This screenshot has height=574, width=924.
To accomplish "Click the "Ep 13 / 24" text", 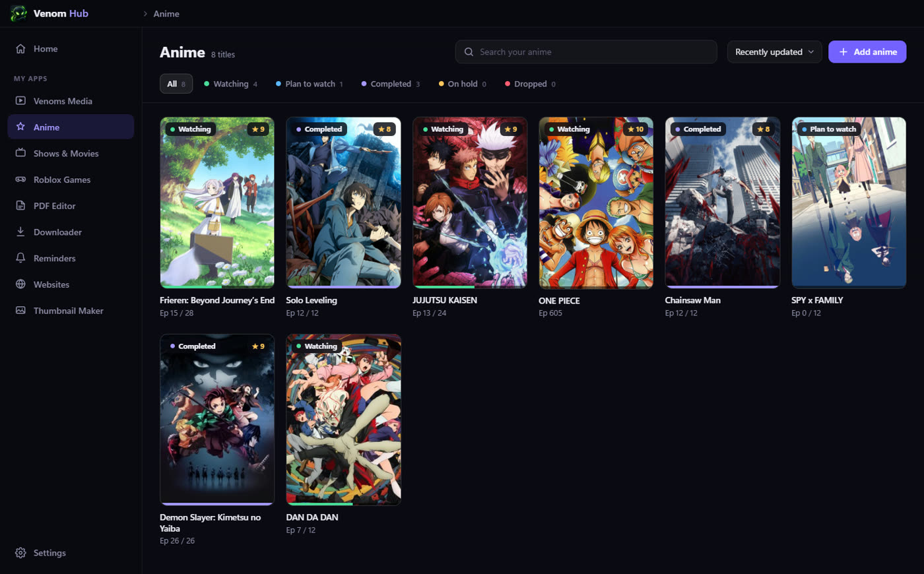I will [x=429, y=313].
